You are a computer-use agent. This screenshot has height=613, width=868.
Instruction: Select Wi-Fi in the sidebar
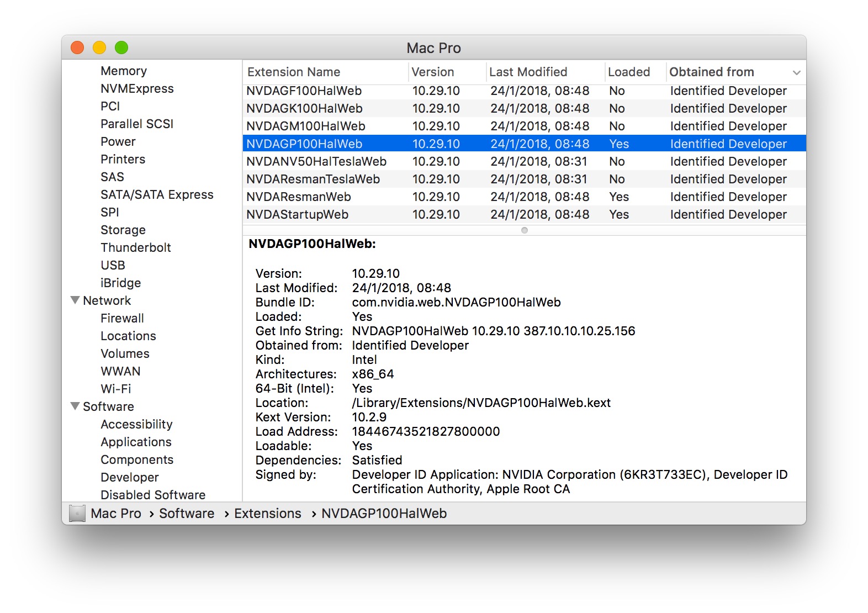[x=116, y=389]
